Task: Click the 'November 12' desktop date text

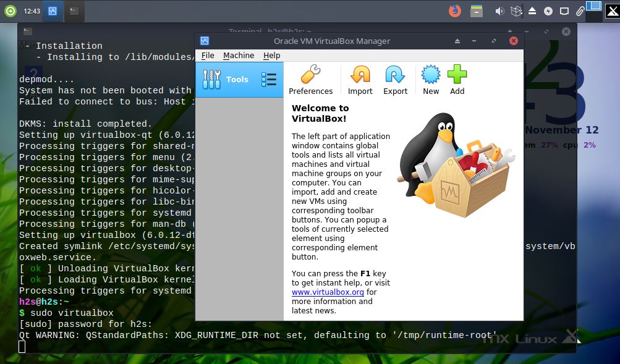Action: 561,130
